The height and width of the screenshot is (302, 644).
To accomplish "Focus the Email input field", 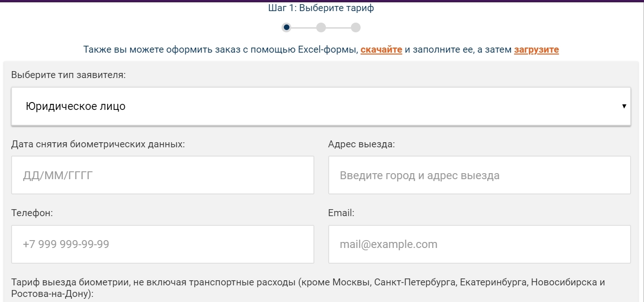I will point(479,244).
